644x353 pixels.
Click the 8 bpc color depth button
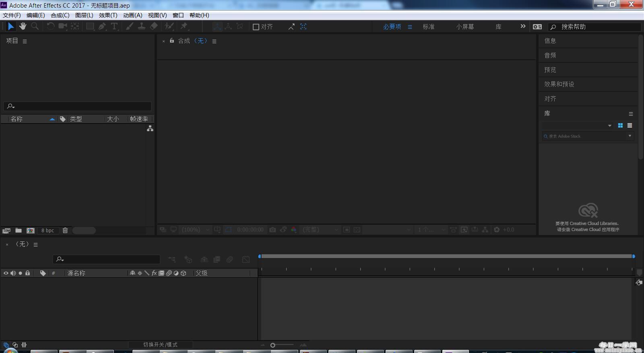(x=47, y=231)
